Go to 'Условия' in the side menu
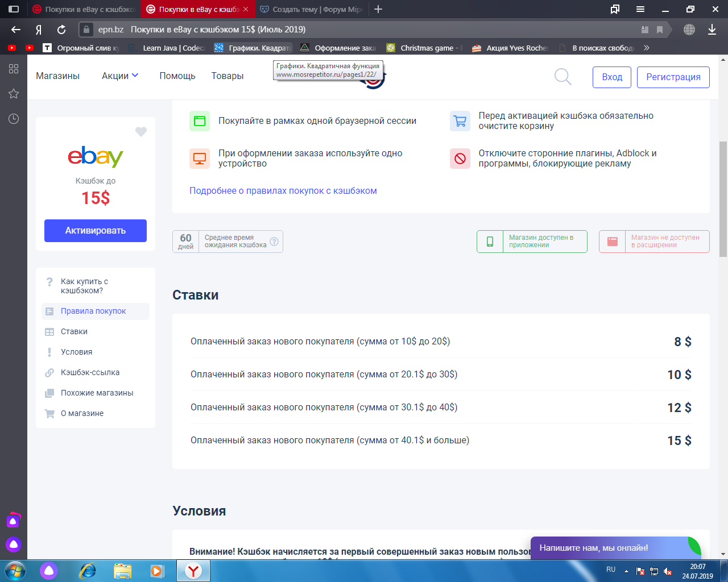 point(96,352)
